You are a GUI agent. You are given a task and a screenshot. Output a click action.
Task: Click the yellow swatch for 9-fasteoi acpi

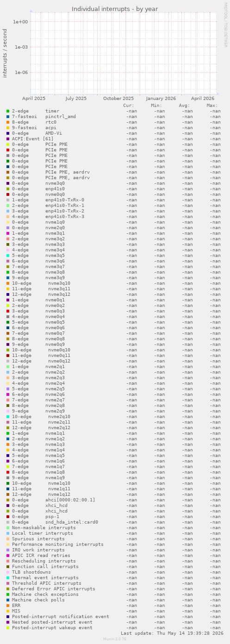click(8, 128)
